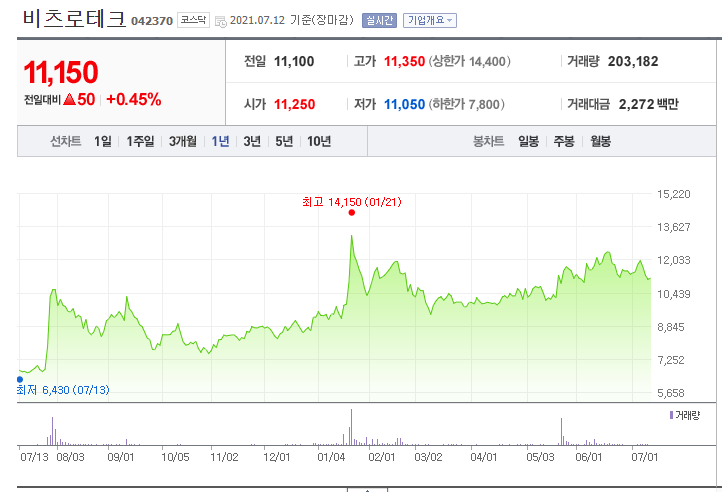722x492 pixels.
Task: Select the 3개월 line chart tab
Action: (x=182, y=141)
